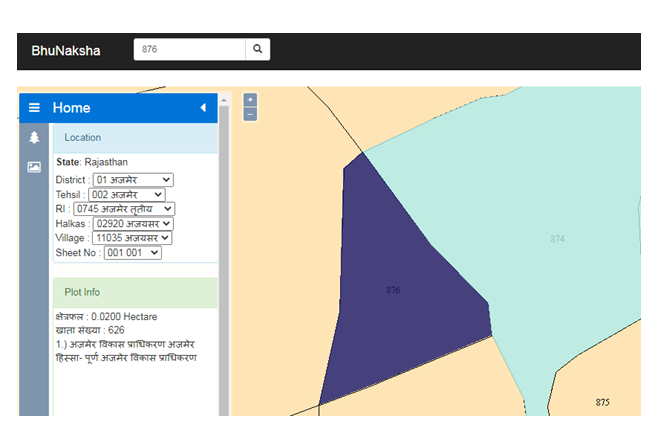Open the image layers sidebar icon
672x431 pixels.
click(x=34, y=167)
